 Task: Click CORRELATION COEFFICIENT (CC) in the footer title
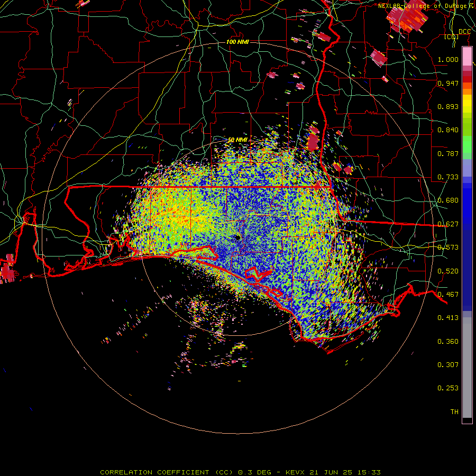point(167,472)
